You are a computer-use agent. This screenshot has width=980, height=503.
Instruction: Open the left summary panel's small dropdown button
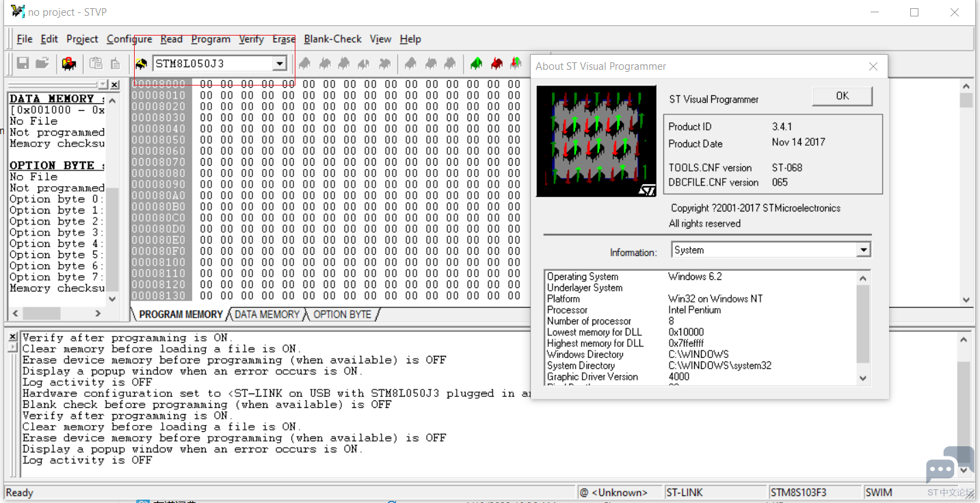pos(103,85)
